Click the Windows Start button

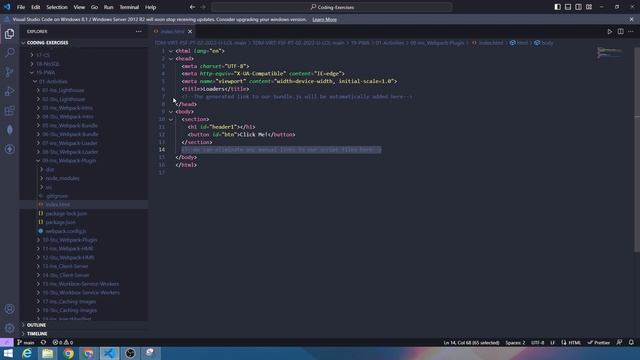(8, 353)
